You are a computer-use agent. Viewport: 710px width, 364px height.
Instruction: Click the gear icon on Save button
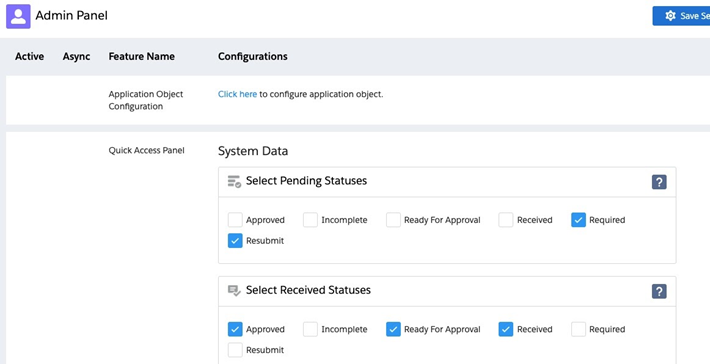click(x=670, y=16)
